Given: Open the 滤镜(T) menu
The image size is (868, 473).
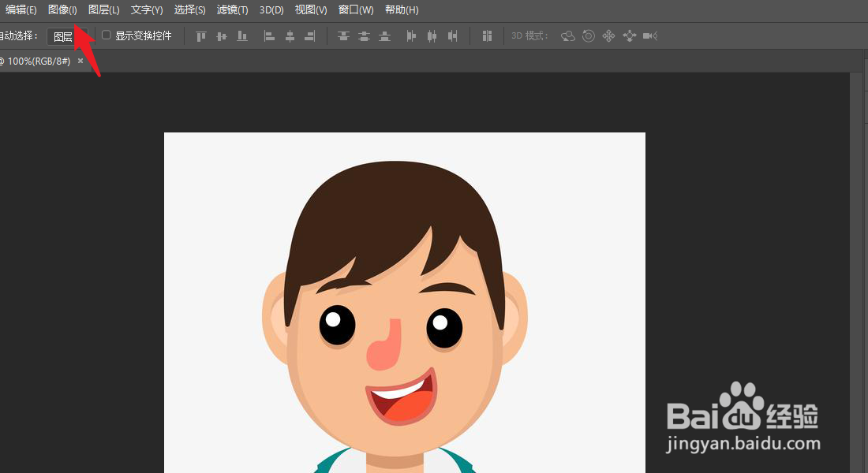Looking at the screenshot, I should [x=233, y=10].
